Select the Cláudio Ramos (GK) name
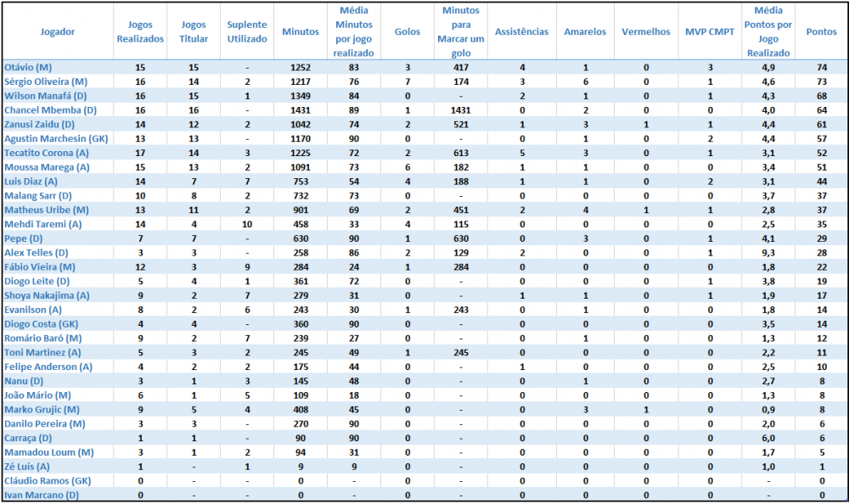The width and height of the screenshot is (849, 504). click(48, 481)
